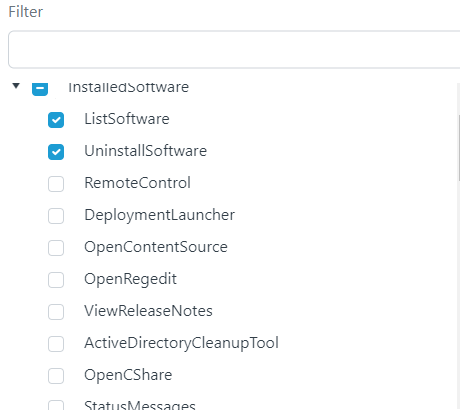The height and width of the screenshot is (411, 460).
Task: Check the ViewReleaseNotes checkbox
Action: (x=56, y=312)
